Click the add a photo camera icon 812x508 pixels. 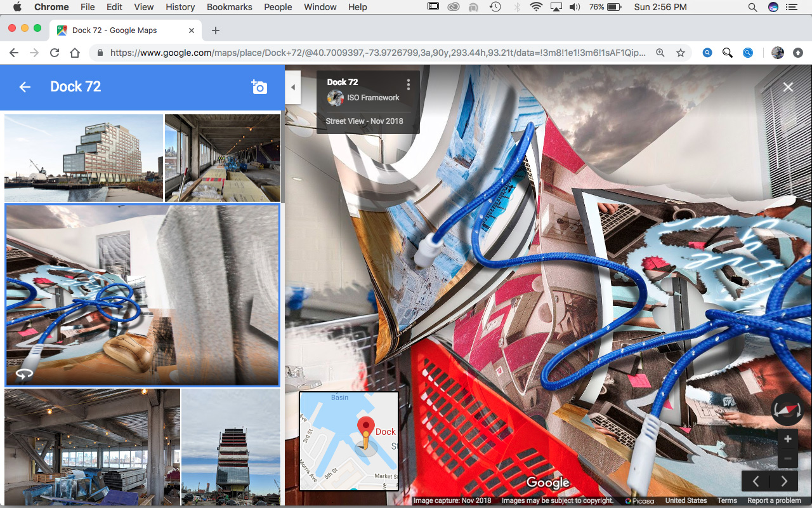tap(259, 87)
